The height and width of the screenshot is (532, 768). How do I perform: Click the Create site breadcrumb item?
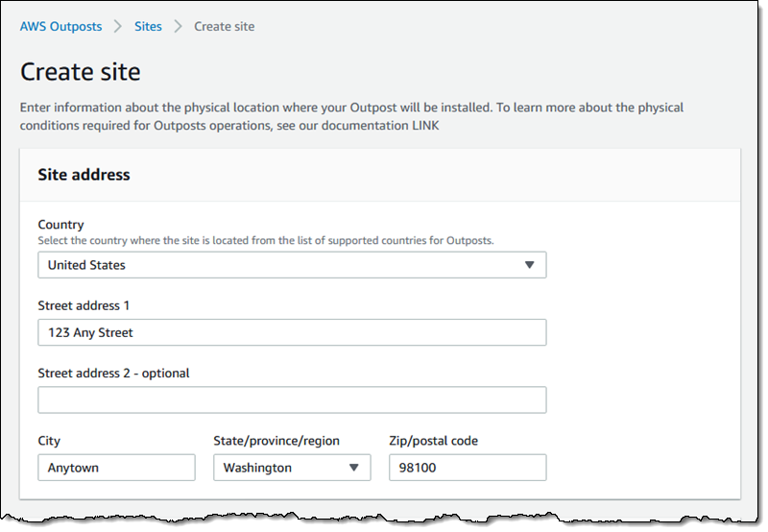point(225,27)
